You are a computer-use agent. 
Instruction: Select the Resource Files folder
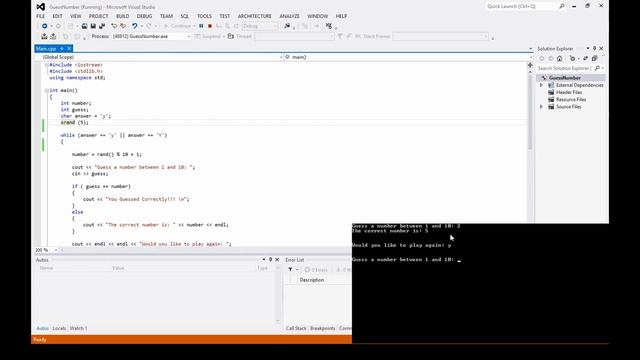(x=571, y=100)
